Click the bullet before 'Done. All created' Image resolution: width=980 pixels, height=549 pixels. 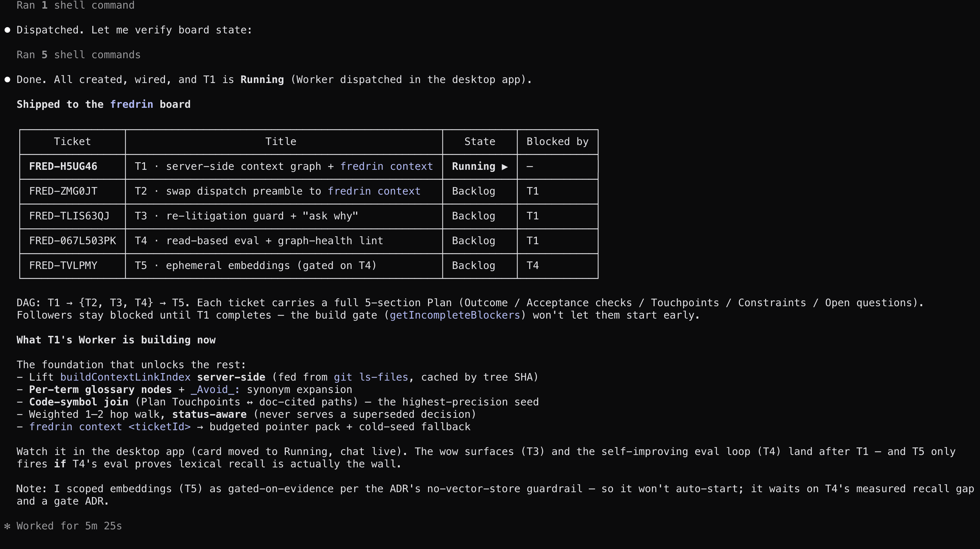tap(7, 80)
